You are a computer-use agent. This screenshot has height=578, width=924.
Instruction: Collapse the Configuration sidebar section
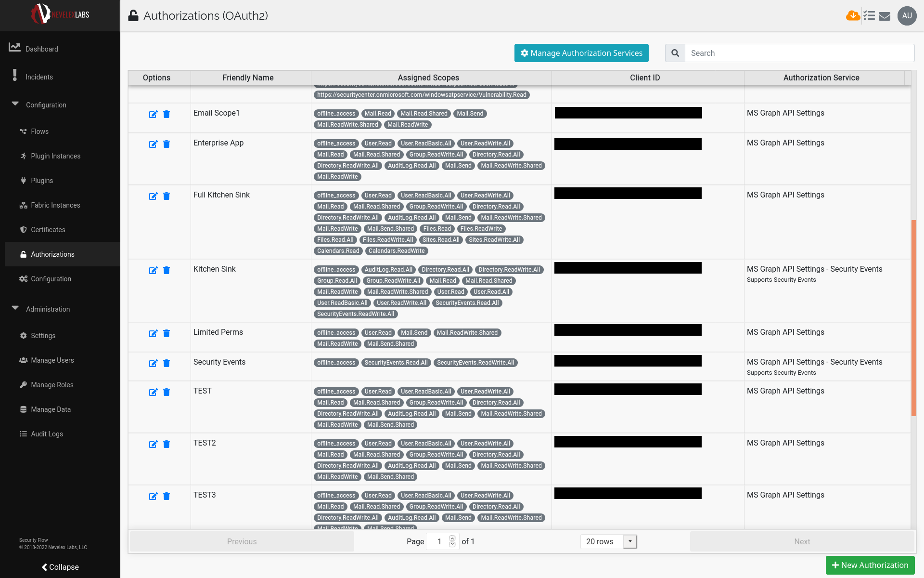tap(15, 105)
